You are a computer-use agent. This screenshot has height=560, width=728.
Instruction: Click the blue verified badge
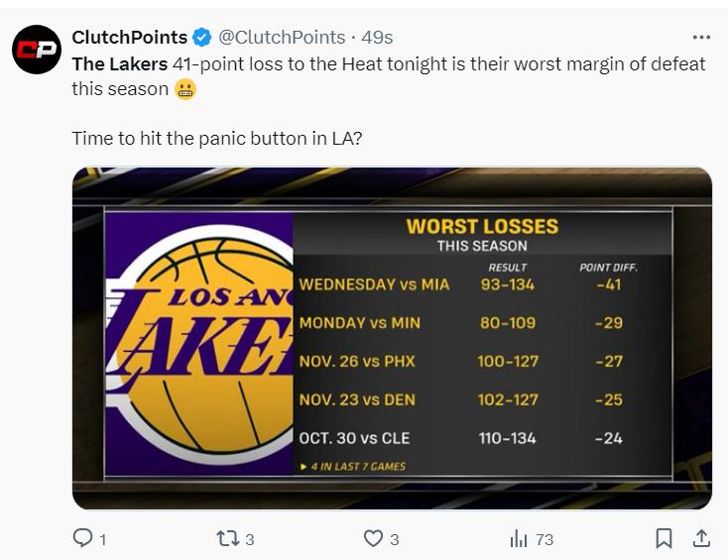point(201,38)
